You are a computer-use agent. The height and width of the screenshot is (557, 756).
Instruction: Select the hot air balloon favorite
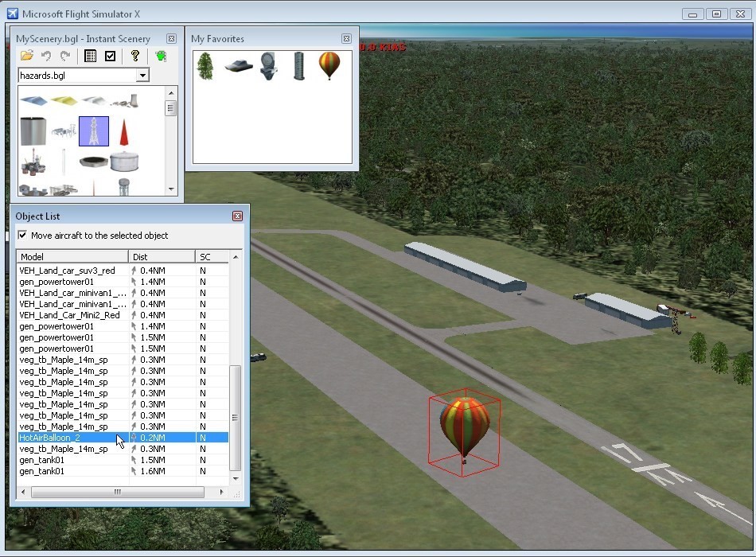(329, 65)
